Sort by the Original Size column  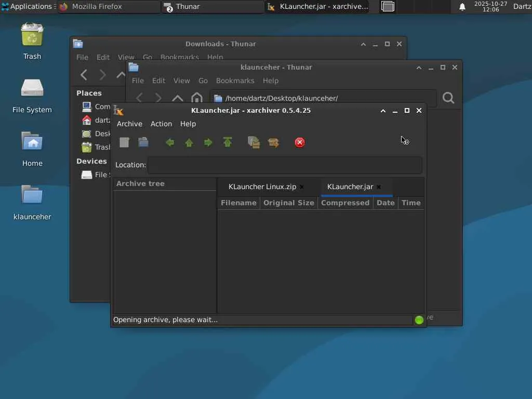(x=289, y=203)
